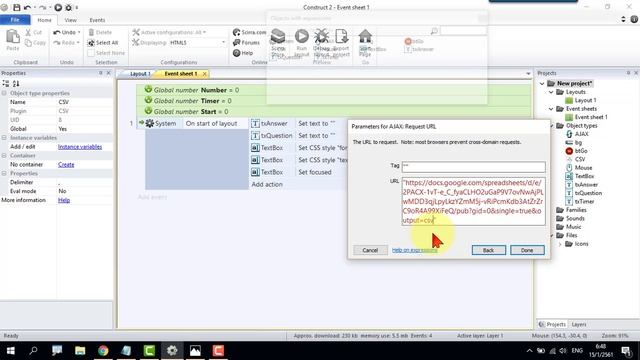Click the taskbar search icon

[x=33, y=351]
